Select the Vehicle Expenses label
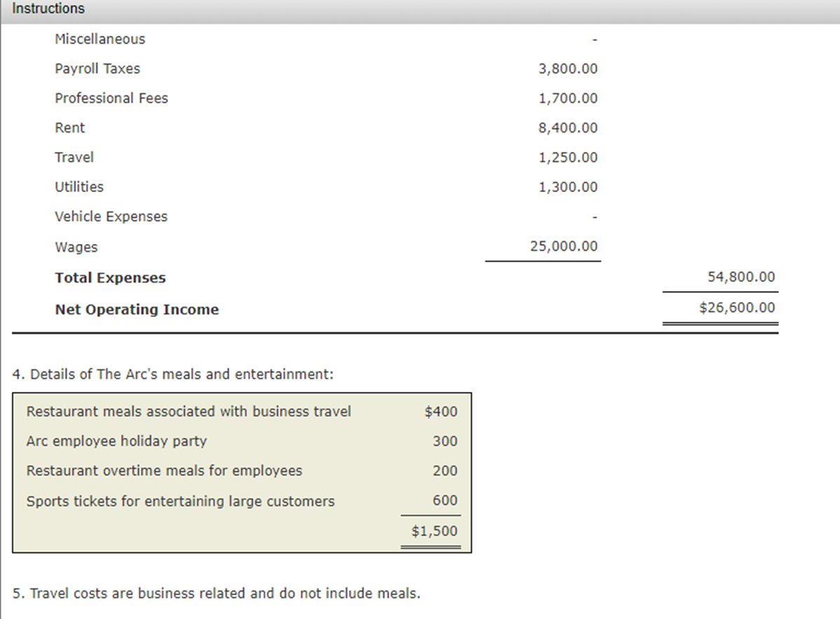 point(111,217)
